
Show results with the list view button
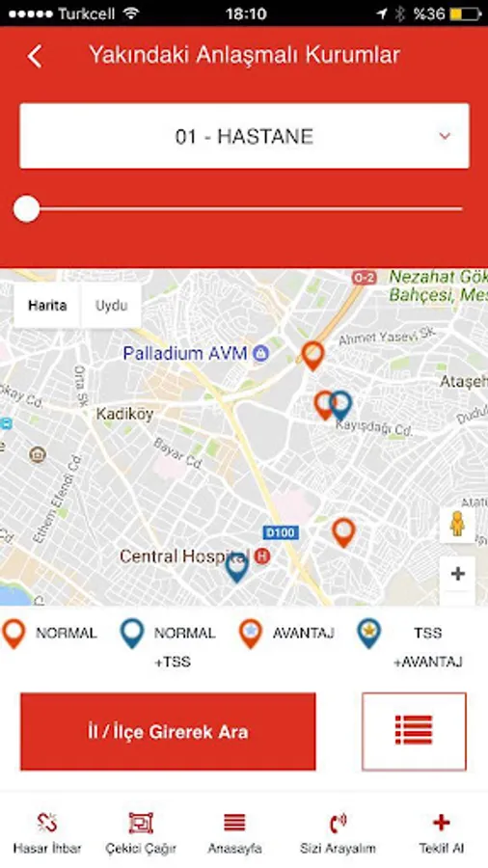click(414, 731)
